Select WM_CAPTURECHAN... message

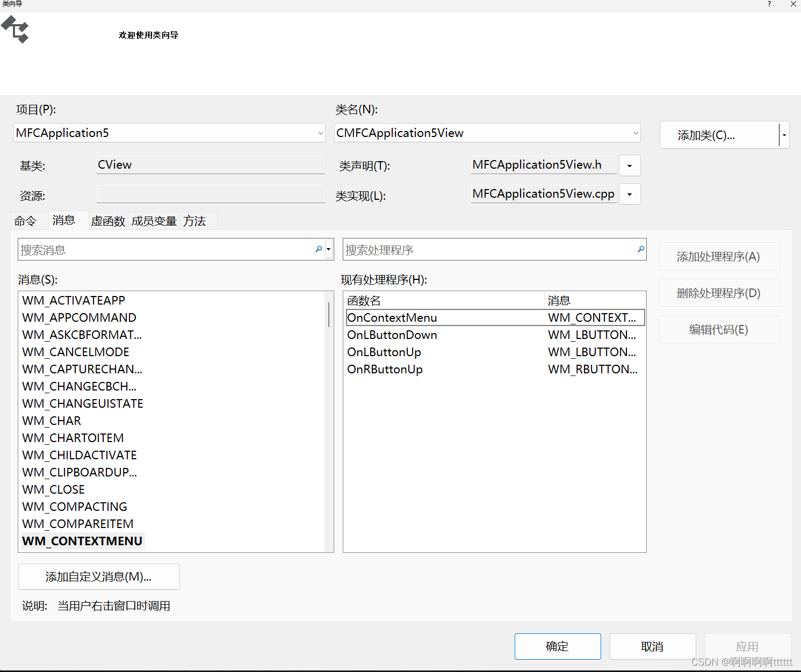tap(82, 369)
